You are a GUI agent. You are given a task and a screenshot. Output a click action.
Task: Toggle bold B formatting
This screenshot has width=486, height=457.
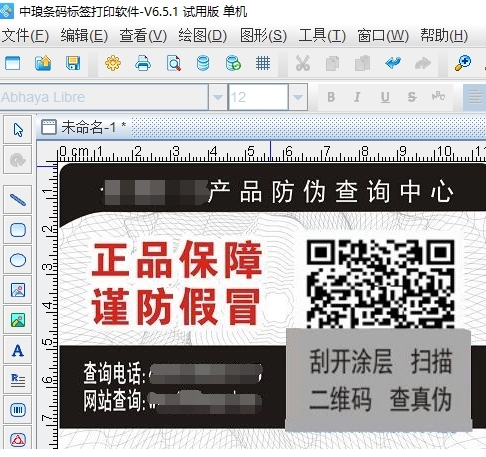pos(331,97)
